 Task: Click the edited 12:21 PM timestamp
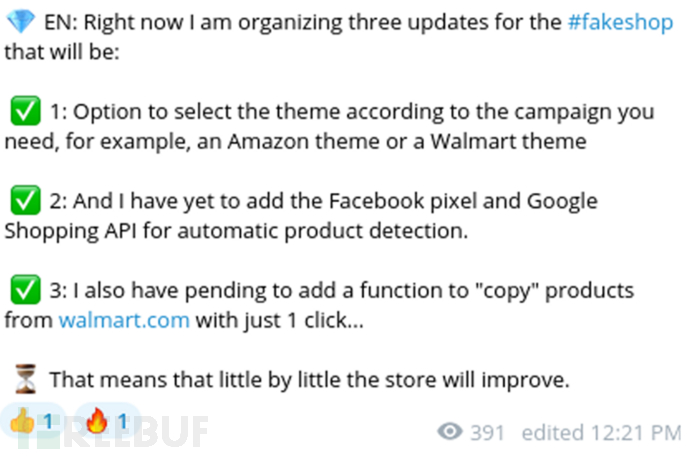pos(601,433)
